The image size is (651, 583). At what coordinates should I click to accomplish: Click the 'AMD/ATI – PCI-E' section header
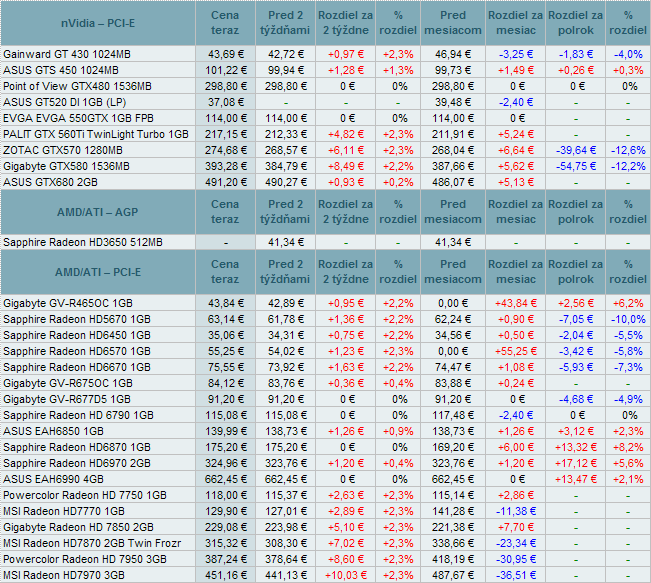coord(98,272)
